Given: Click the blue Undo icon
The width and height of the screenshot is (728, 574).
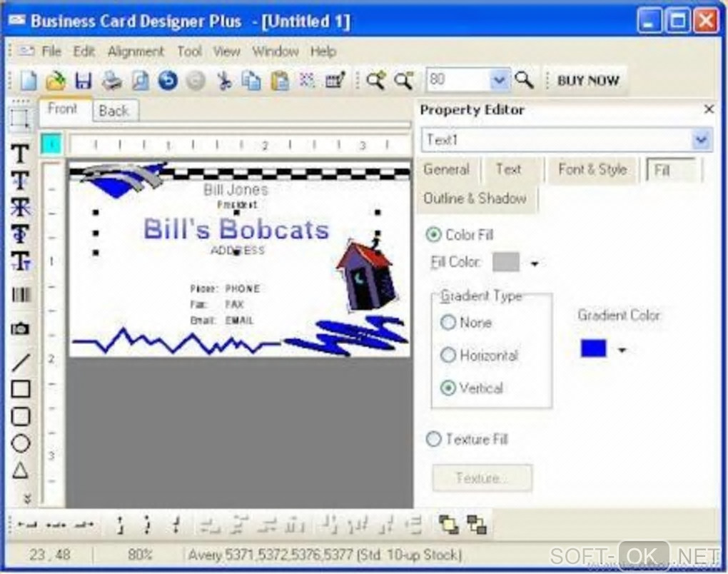Looking at the screenshot, I should 168,81.
